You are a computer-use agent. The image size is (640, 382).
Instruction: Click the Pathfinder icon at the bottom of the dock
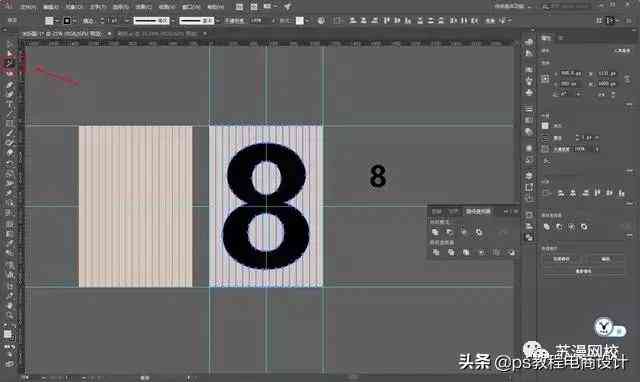529,237
